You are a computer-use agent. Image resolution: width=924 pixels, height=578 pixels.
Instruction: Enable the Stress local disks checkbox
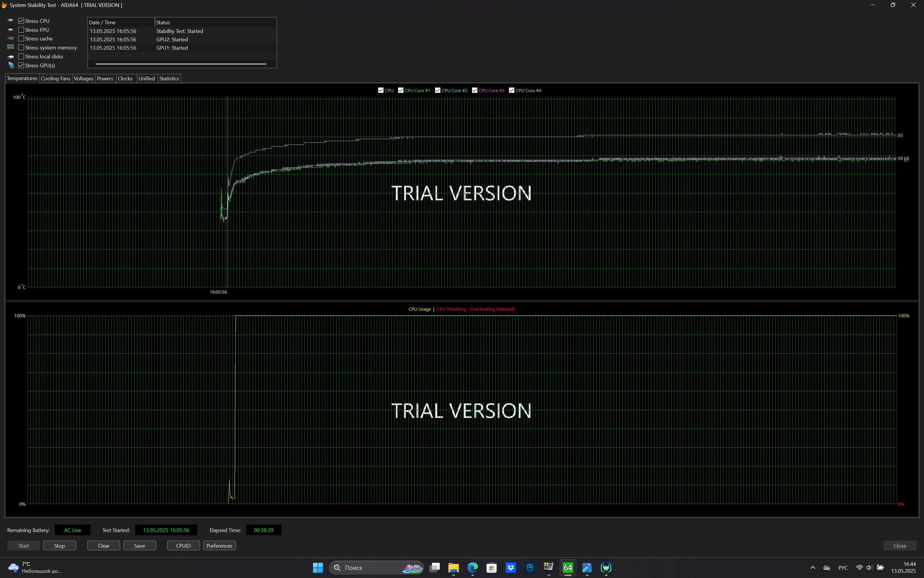pos(21,57)
